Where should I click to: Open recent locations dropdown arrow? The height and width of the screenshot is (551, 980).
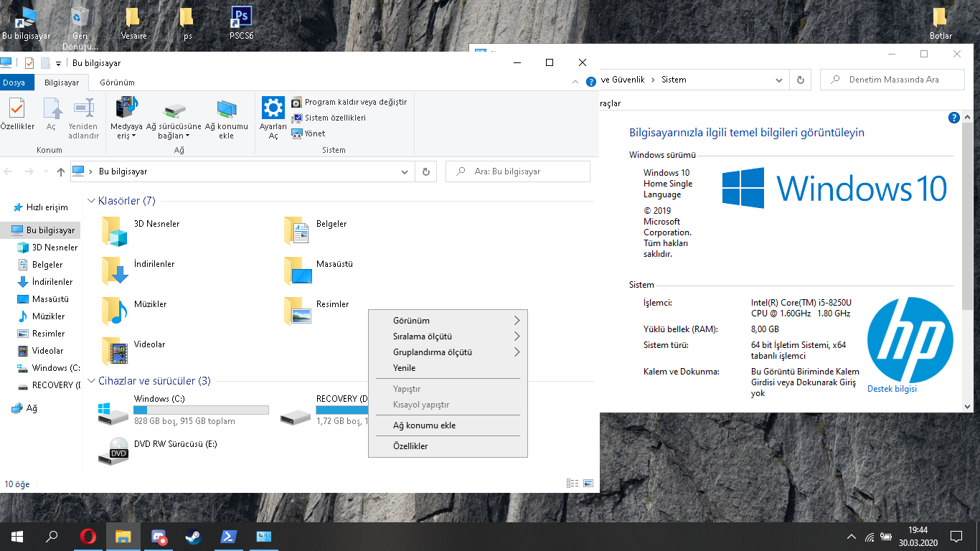(46, 172)
